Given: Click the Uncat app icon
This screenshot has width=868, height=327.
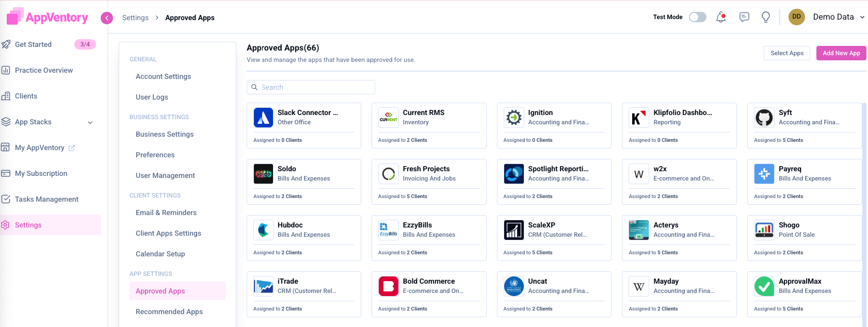Looking at the screenshot, I should point(514,286).
